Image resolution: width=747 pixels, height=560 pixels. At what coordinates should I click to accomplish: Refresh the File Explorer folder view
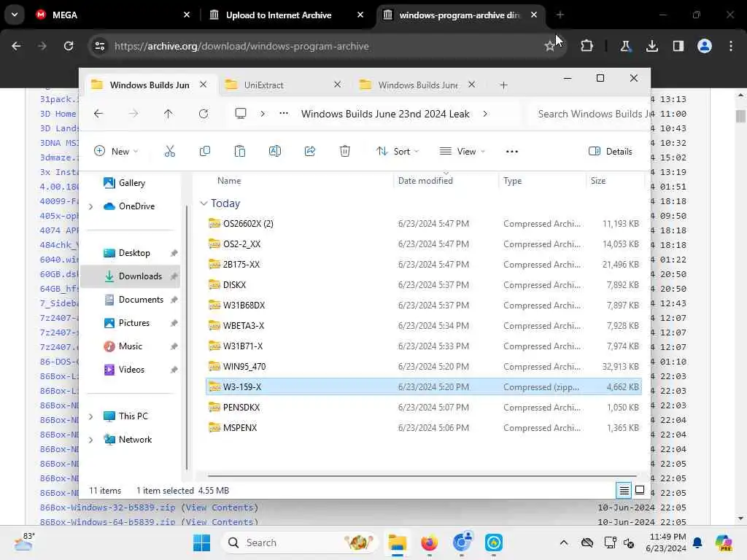tap(204, 114)
